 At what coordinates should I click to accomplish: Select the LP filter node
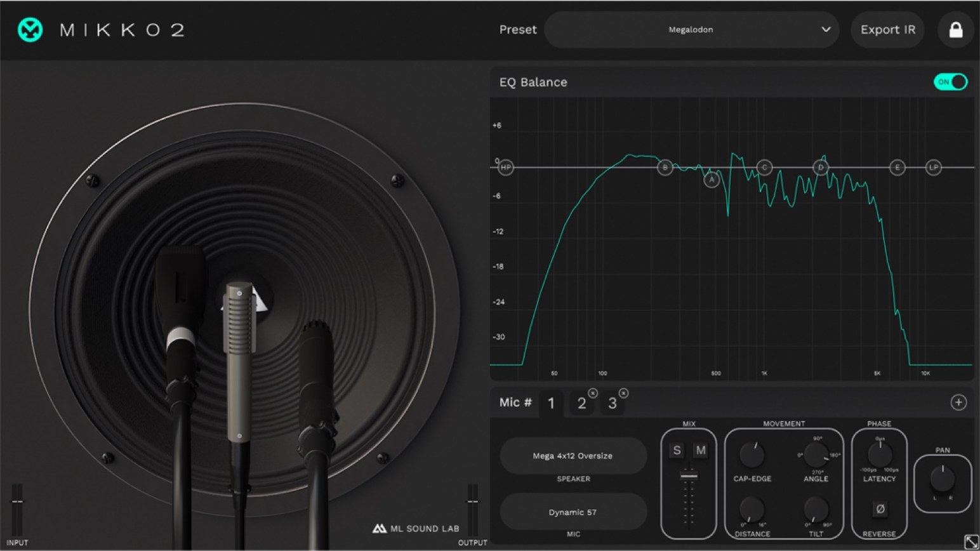(x=933, y=168)
